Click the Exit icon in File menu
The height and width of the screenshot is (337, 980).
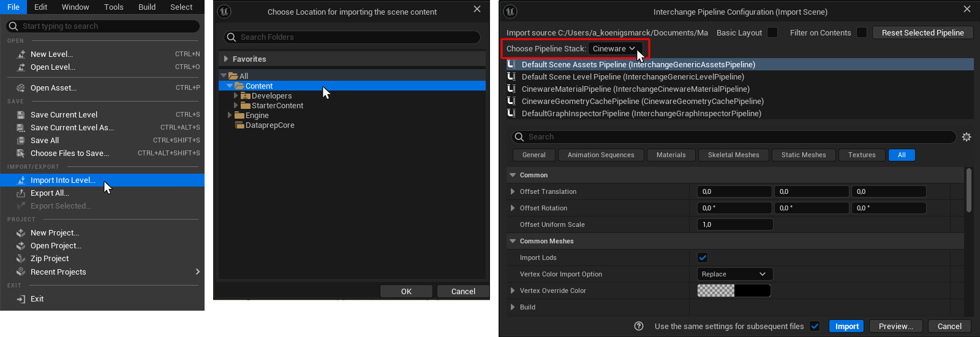(21, 299)
